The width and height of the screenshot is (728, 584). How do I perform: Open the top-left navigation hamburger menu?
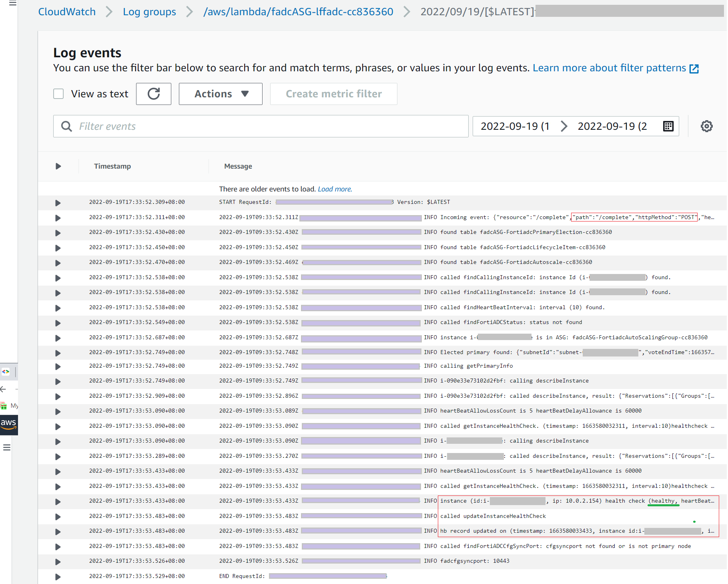12,4
